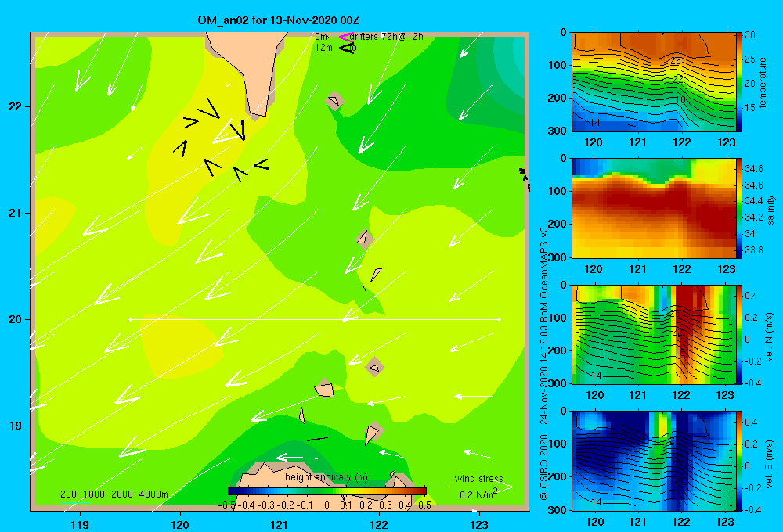Click the vel. E color bar
Viewport: 783px width, 532px height.
pyautogui.click(x=739, y=461)
